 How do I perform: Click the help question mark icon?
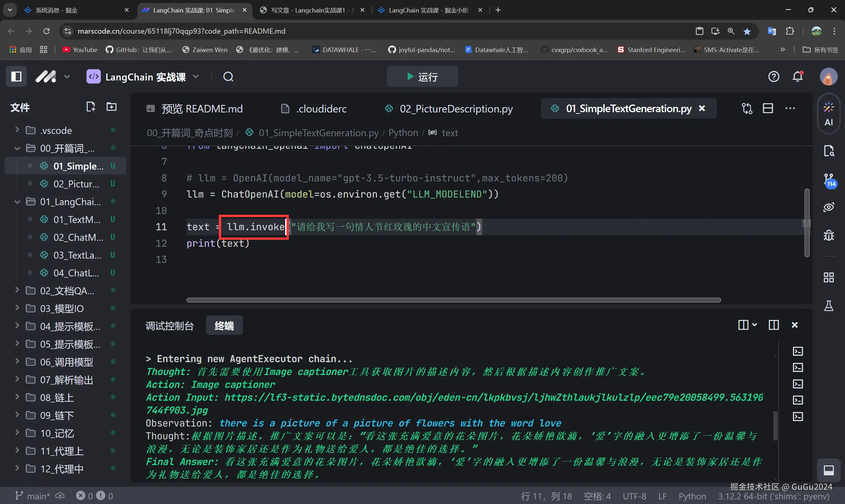[x=774, y=77]
